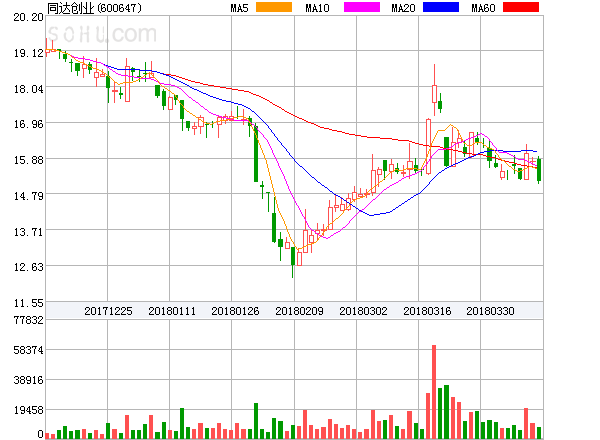The height and width of the screenshot is (440, 600).
Task: Click the blue MA20 legend swatch
Action: (441, 7)
